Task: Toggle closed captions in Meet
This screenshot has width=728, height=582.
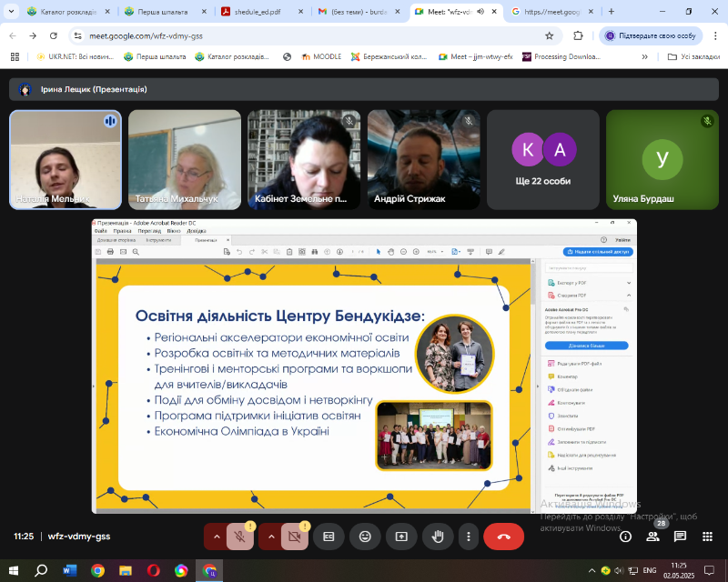Action: tap(329, 537)
